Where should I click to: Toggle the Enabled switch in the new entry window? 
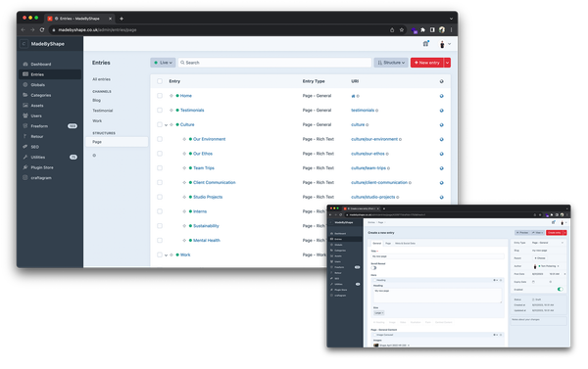(x=560, y=289)
